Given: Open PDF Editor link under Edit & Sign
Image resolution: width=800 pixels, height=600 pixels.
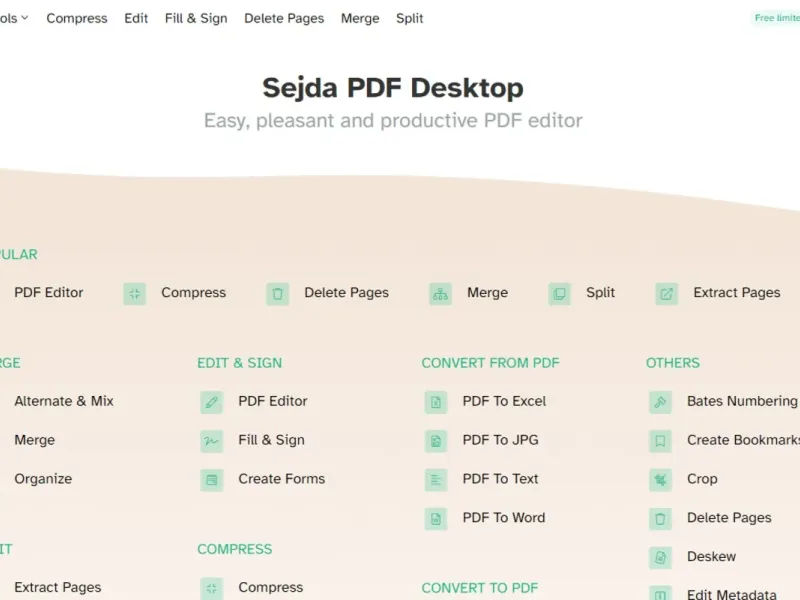Looking at the screenshot, I should click(x=272, y=401).
